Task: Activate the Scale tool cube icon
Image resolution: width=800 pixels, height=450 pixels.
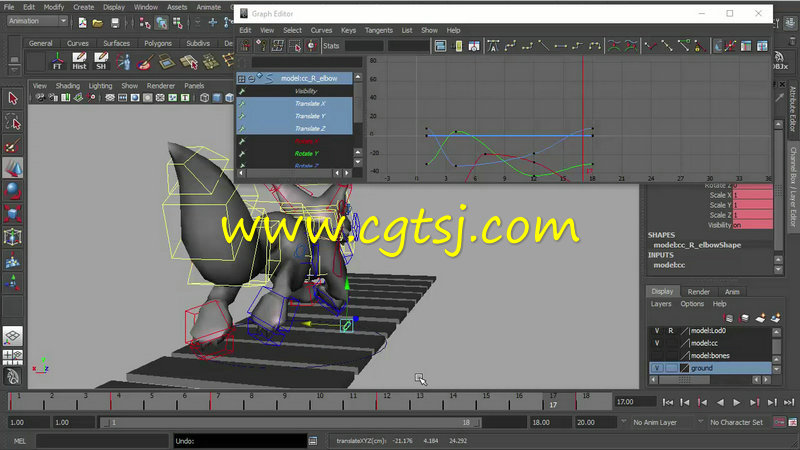Action: 13,213
